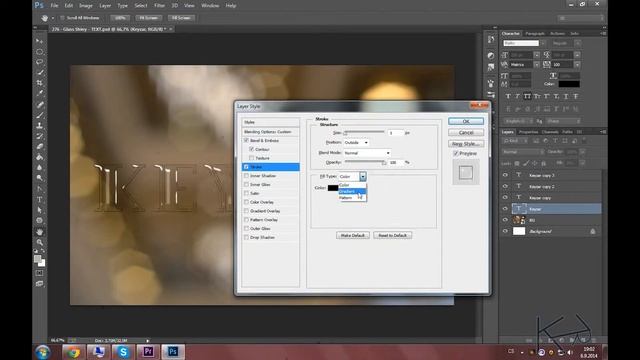The image size is (640, 360).
Task: Open the Filter menu
Action: point(160,6)
